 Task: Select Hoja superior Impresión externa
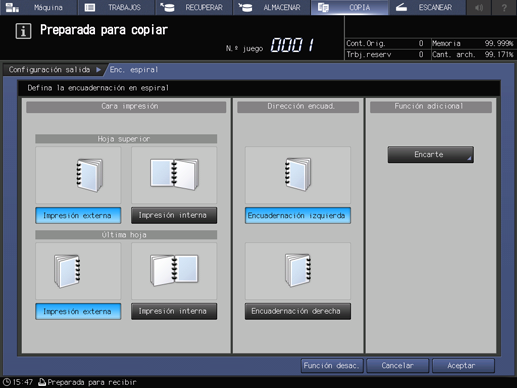78,215
